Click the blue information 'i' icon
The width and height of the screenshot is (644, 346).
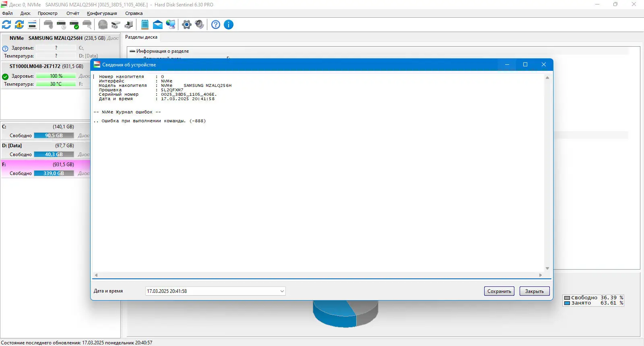[x=229, y=25]
